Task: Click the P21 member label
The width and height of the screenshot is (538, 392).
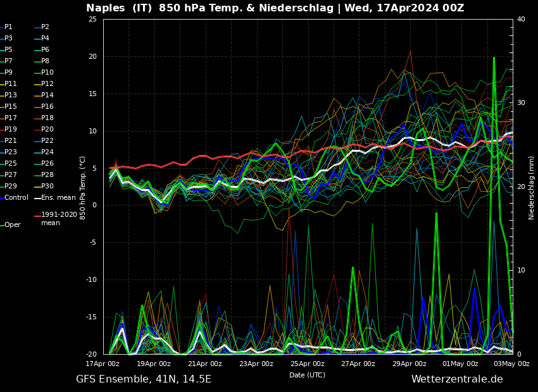Action: (x=8, y=140)
